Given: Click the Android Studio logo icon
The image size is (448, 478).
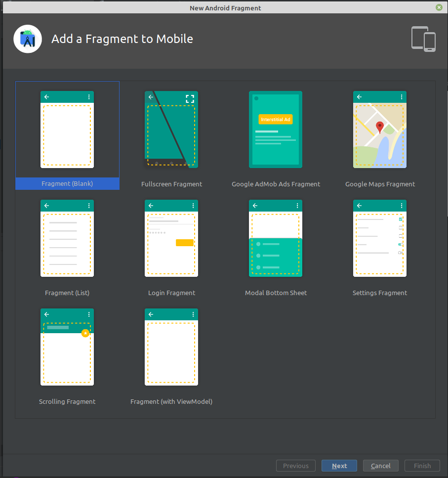Looking at the screenshot, I should pos(28,39).
